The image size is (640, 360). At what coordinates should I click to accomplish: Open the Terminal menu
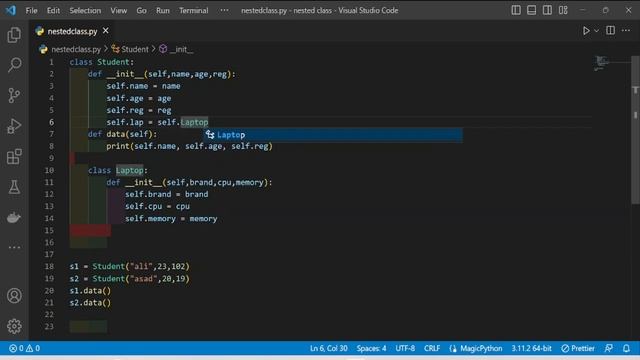[x=193, y=11]
